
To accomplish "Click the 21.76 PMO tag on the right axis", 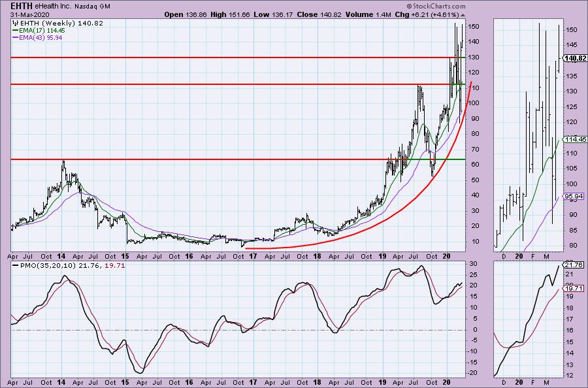I will [x=574, y=265].
